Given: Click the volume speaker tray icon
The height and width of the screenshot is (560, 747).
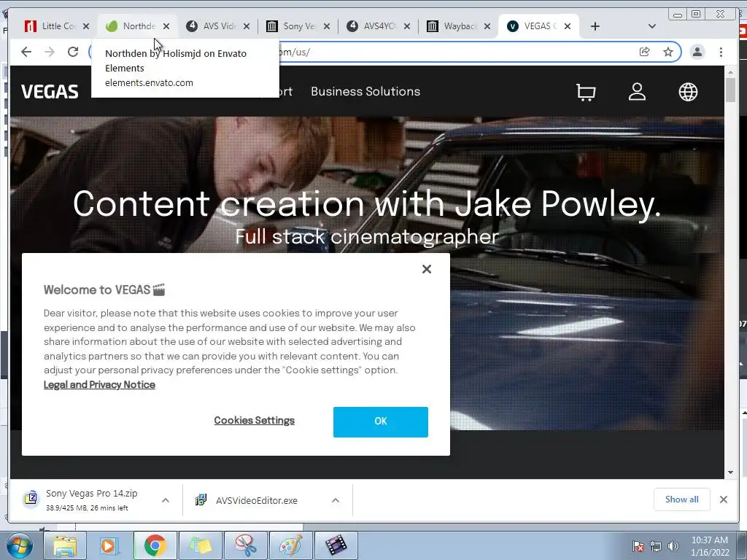Looking at the screenshot, I should click(673, 546).
